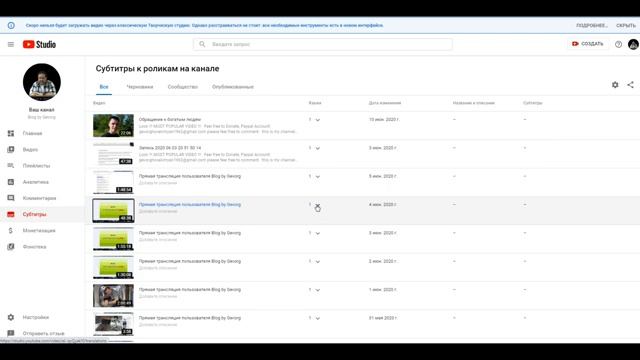
Task: Open thumbnail of Обращение к богатым людям
Action: tap(113, 125)
